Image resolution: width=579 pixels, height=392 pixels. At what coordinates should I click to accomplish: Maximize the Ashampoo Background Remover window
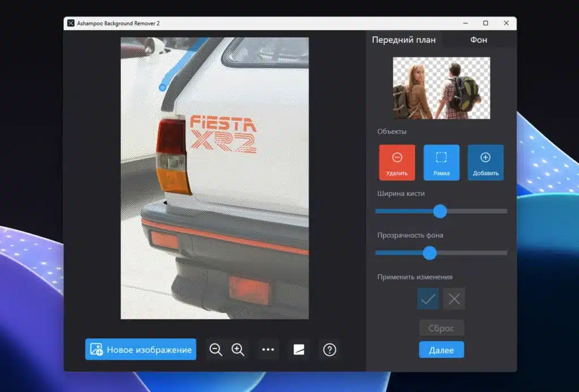tap(486, 23)
